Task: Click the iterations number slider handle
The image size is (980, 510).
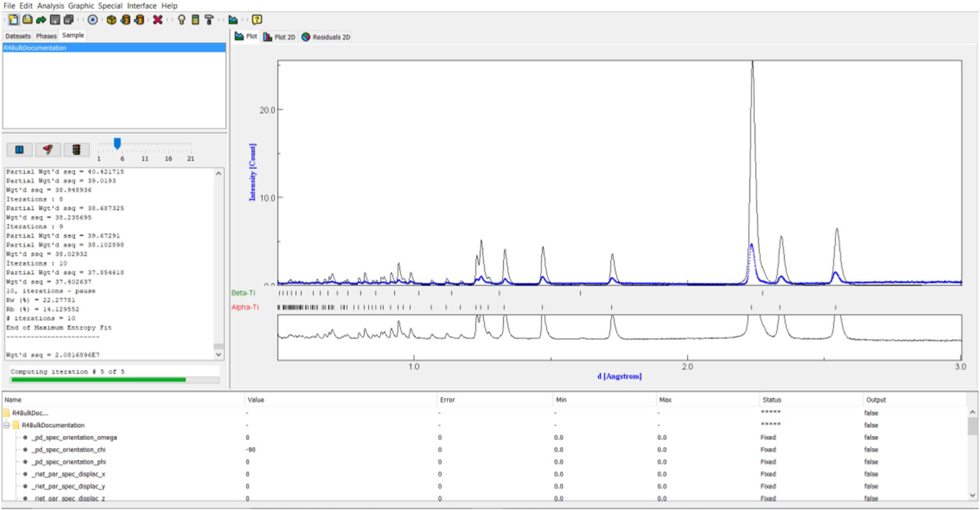Action: point(117,143)
